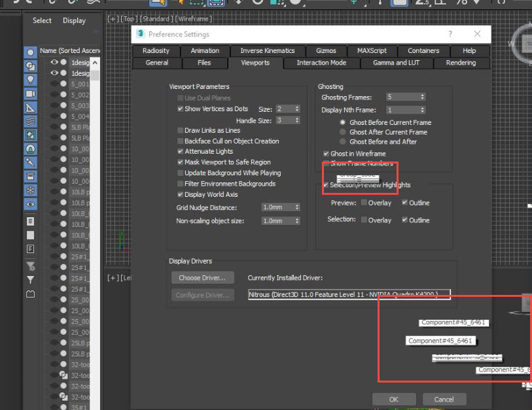
Task: Toggle Display Object XRefs icon
Action: tap(30, 149)
